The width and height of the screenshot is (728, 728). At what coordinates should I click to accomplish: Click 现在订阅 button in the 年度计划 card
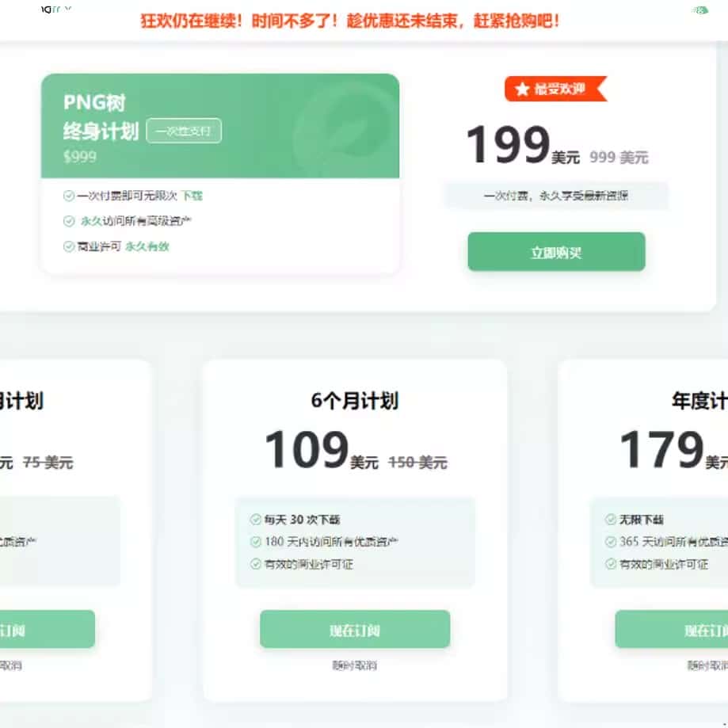tap(671, 629)
